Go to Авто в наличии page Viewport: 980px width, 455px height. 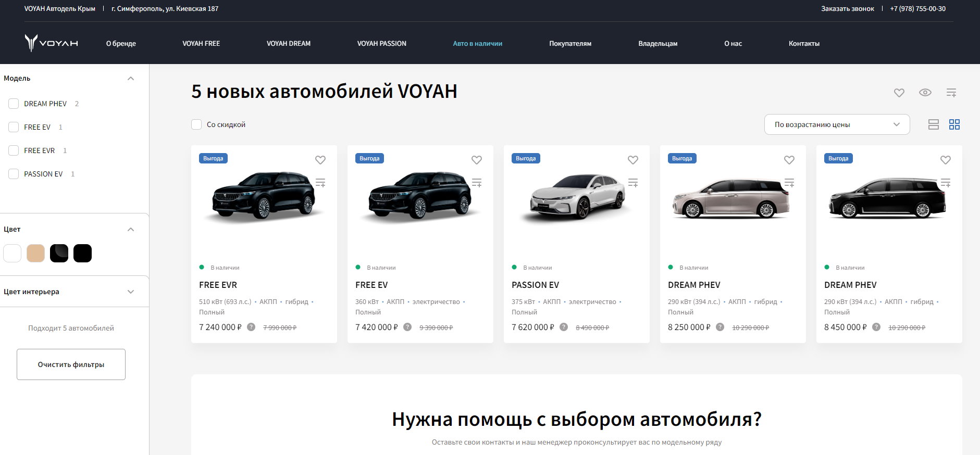tap(478, 43)
